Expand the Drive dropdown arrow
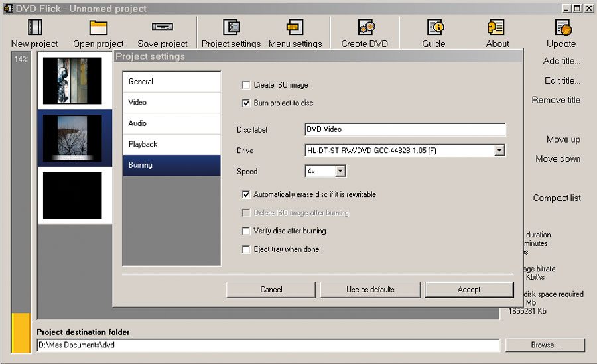 pyautogui.click(x=499, y=151)
